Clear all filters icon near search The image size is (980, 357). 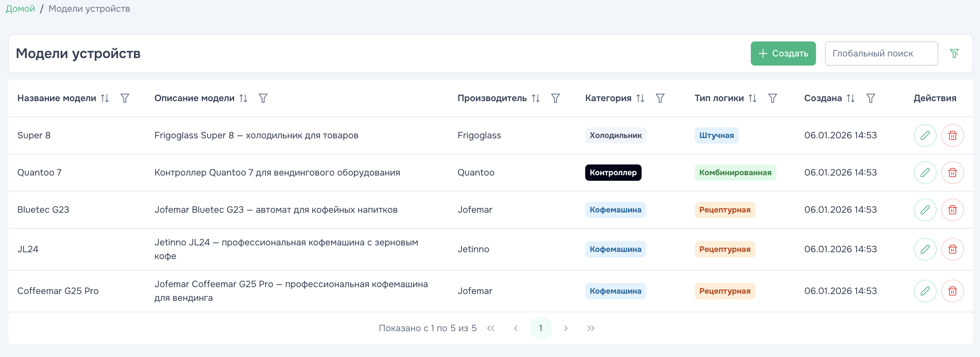[x=954, y=53]
